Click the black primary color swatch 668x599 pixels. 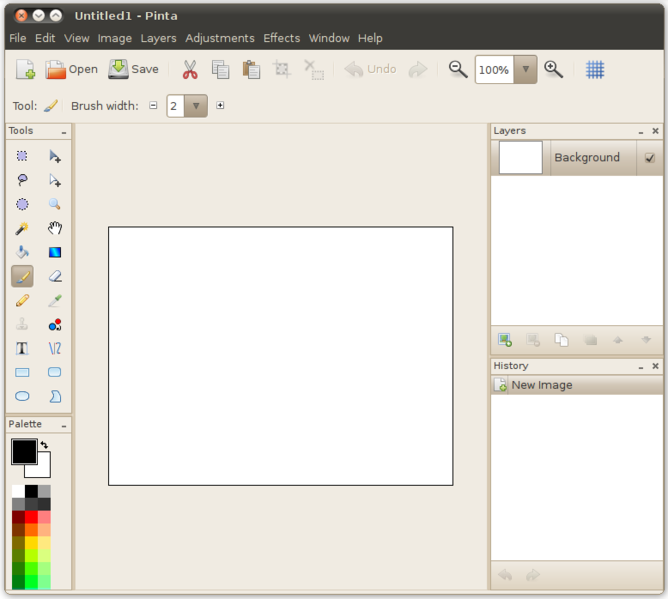pyautogui.click(x=22, y=451)
